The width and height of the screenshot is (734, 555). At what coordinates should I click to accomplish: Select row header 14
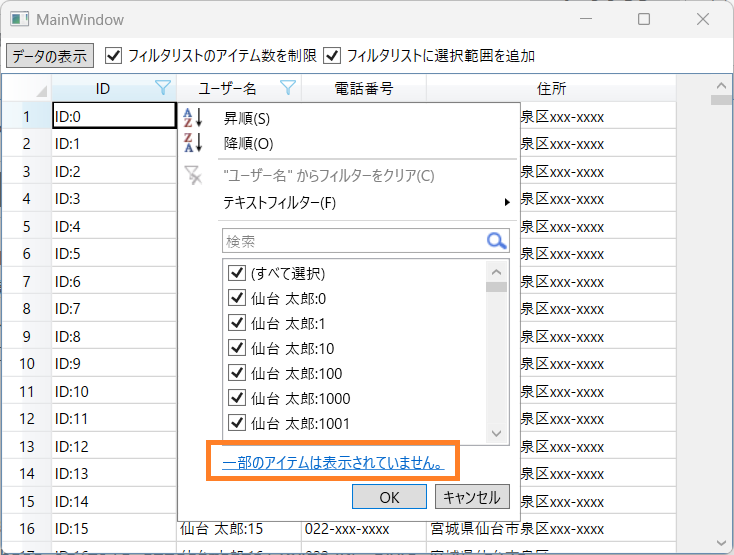coord(27,474)
